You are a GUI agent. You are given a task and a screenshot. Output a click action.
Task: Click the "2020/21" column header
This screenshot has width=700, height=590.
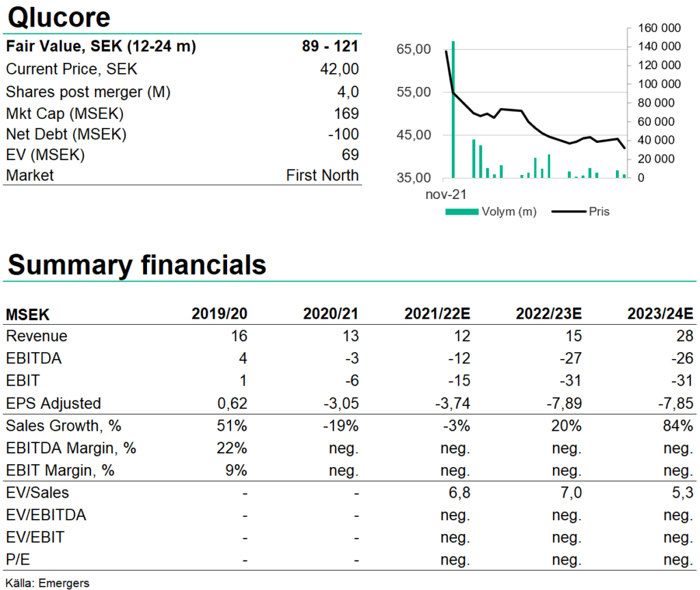pyautogui.click(x=331, y=314)
